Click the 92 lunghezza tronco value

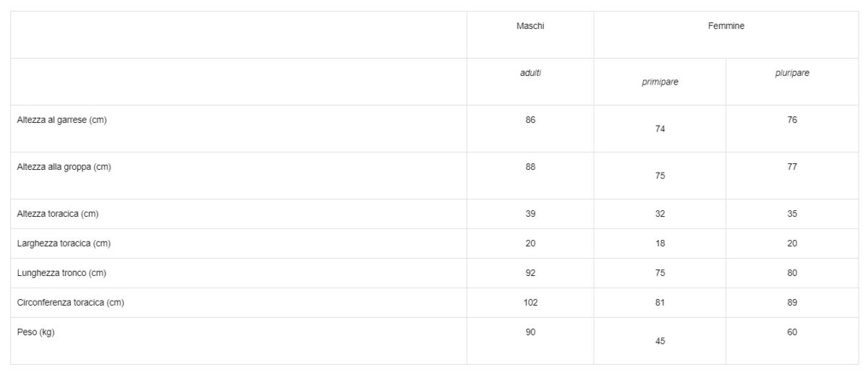(x=530, y=273)
